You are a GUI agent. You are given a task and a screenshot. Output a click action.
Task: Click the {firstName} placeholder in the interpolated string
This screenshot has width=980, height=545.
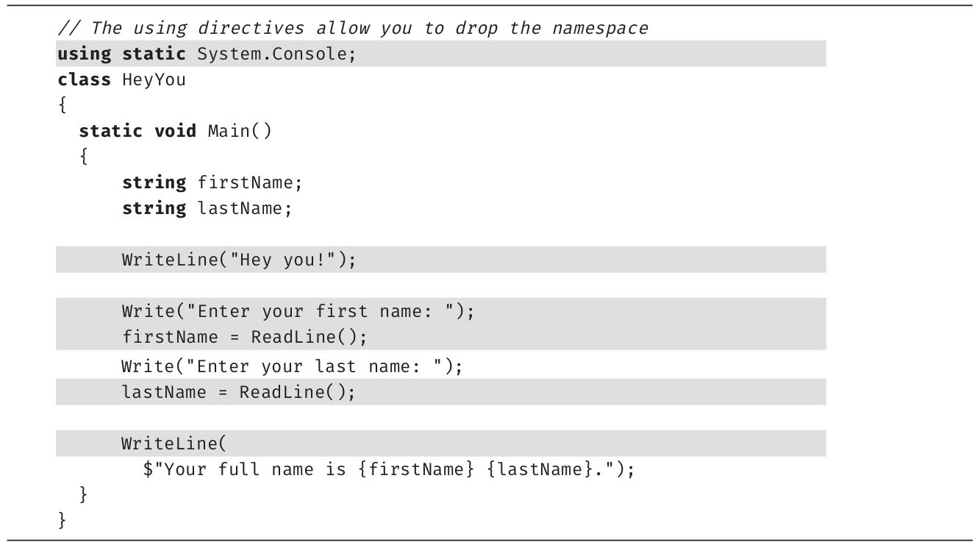point(416,470)
